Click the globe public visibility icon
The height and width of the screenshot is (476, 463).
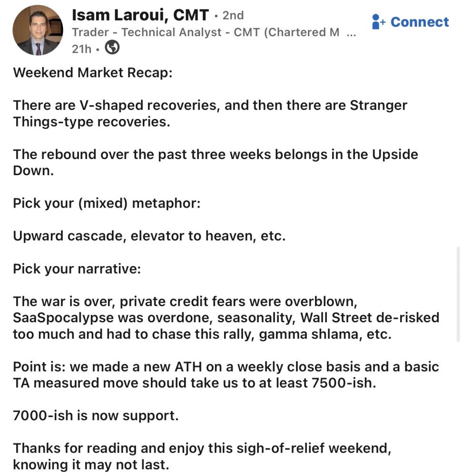(112, 48)
